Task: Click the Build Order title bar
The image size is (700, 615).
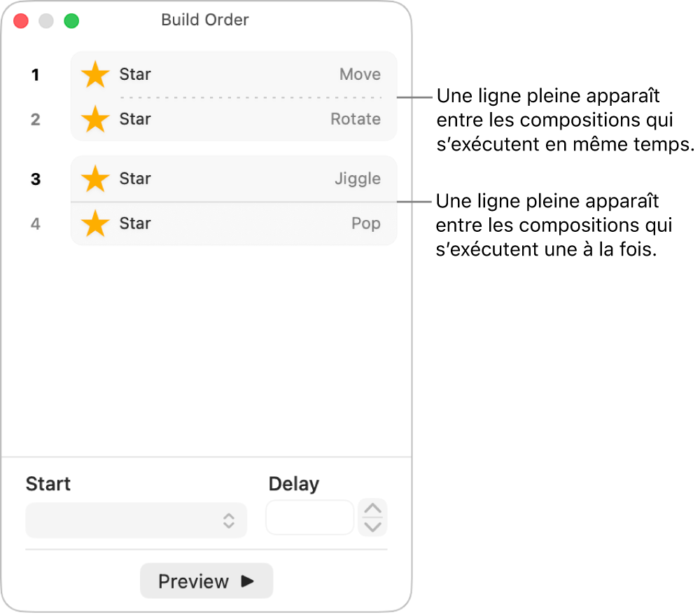Action: (x=205, y=20)
